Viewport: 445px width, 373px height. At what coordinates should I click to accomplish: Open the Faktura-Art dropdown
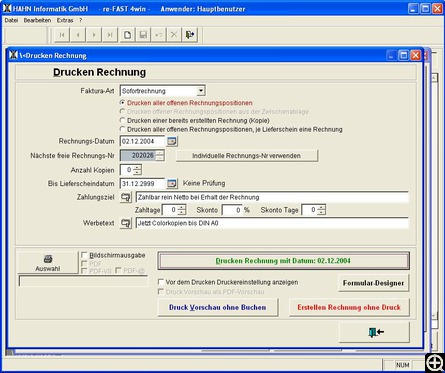(x=201, y=91)
